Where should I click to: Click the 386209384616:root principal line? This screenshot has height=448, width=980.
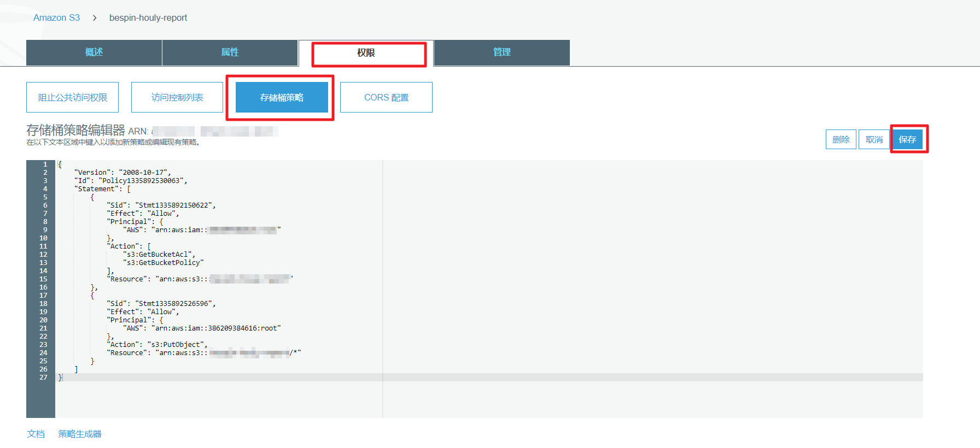pyautogui.click(x=243, y=328)
